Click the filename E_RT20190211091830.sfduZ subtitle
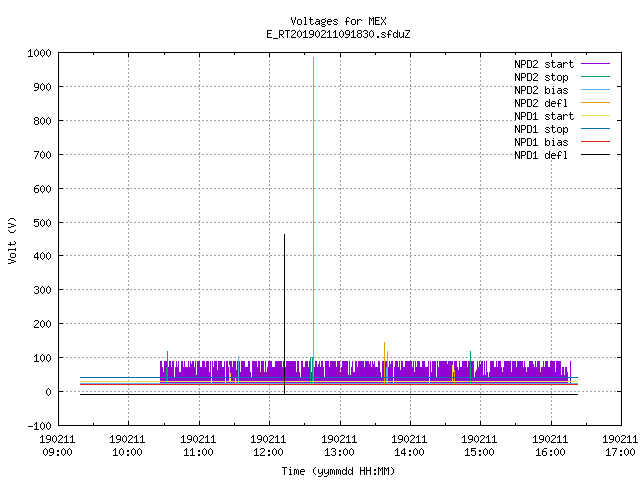 click(338, 34)
